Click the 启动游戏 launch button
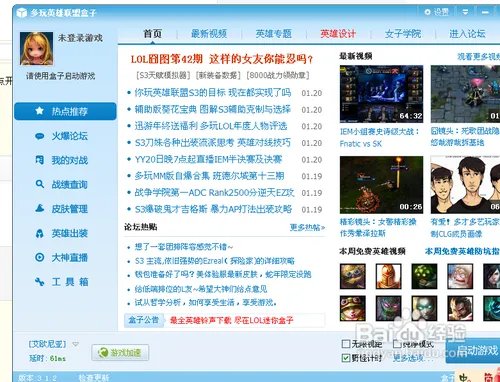This screenshot has width=500, height=382. click(473, 351)
